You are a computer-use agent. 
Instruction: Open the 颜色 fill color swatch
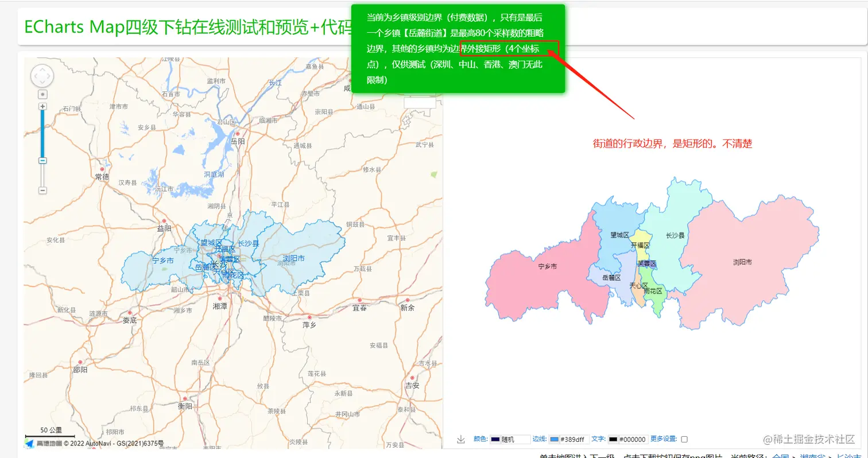(x=495, y=440)
